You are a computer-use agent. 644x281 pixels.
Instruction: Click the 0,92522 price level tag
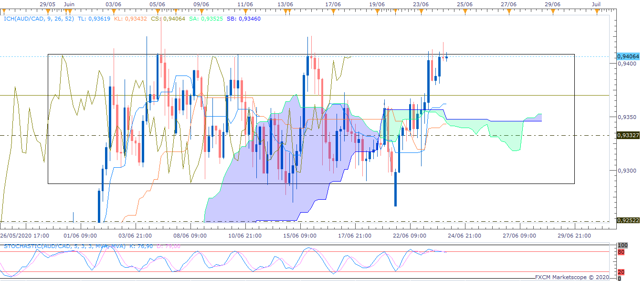tap(628, 220)
